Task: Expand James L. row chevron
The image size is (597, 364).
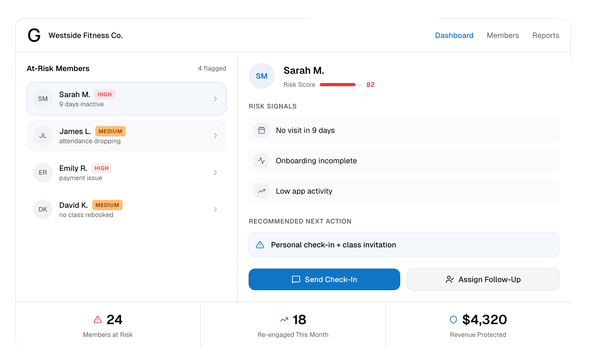Action: (215, 136)
